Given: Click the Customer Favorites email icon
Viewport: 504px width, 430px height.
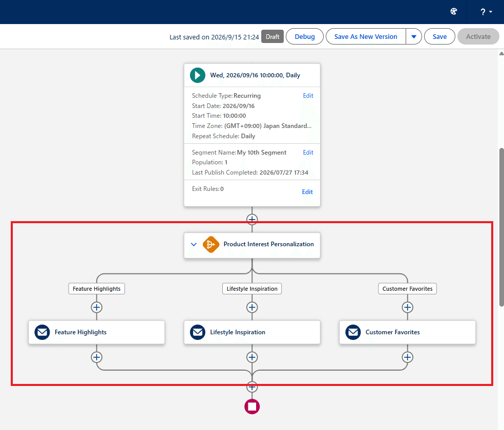Looking at the screenshot, I should 353,332.
